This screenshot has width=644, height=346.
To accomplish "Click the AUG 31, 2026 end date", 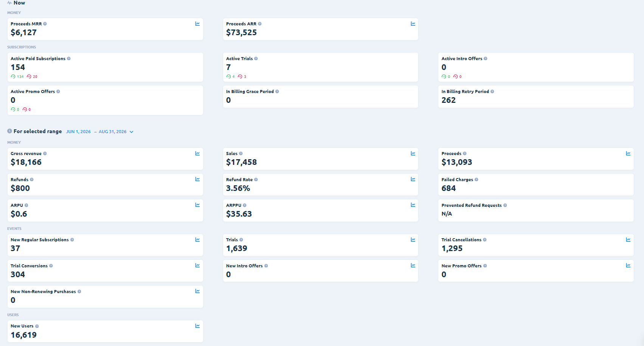I will pyautogui.click(x=113, y=132).
